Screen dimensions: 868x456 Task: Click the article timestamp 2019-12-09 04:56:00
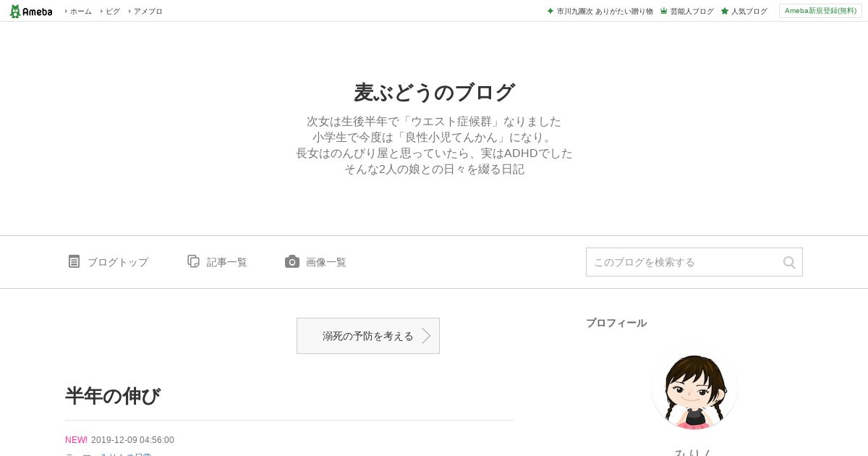[x=132, y=440]
